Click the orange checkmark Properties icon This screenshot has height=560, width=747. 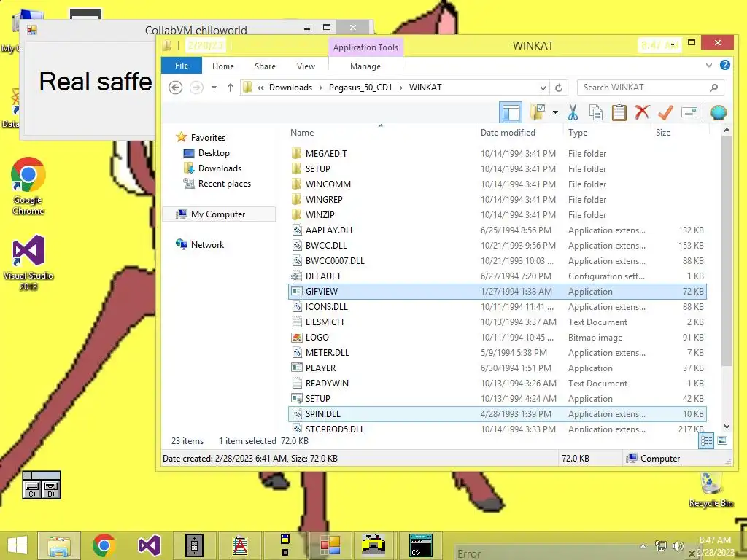point(665,112)
